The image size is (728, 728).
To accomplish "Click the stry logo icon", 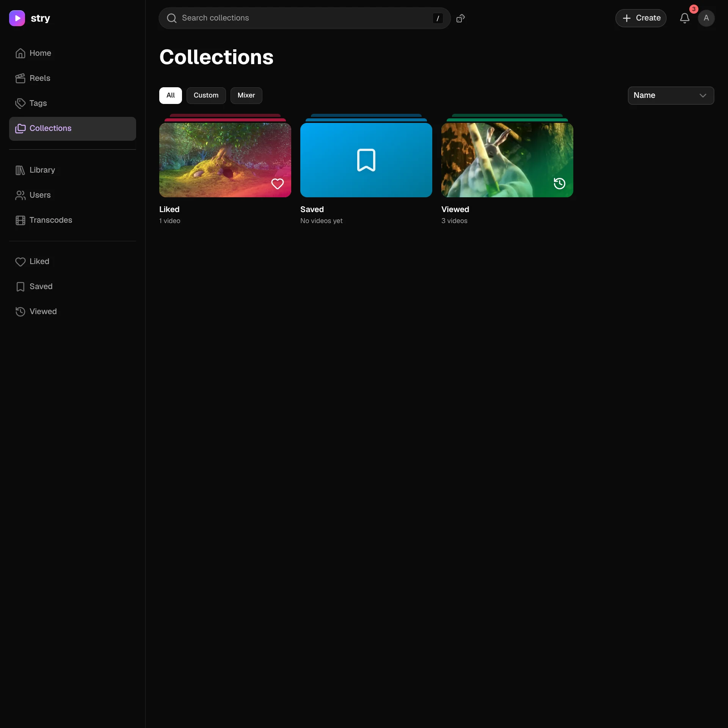I will (17, 18).
